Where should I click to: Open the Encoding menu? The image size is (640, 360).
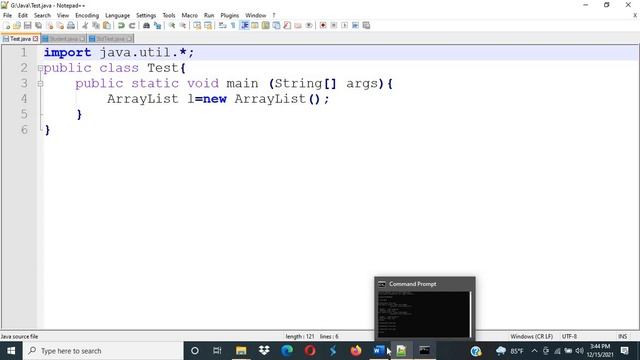87,15
